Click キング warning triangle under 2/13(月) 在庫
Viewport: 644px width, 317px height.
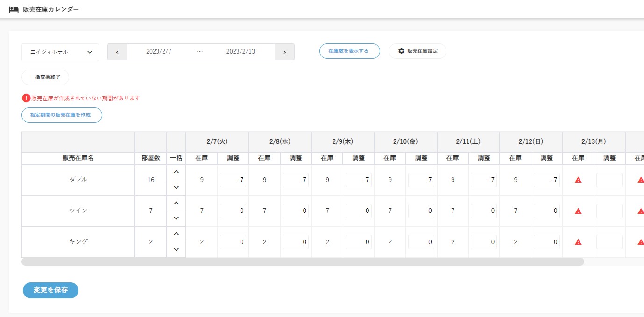click(x=578, y=242)
